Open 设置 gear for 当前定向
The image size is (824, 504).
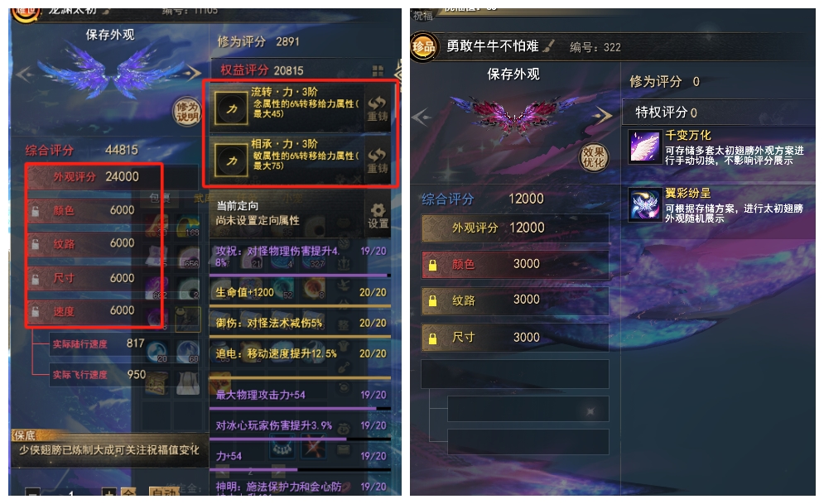[x=378, y=216]
